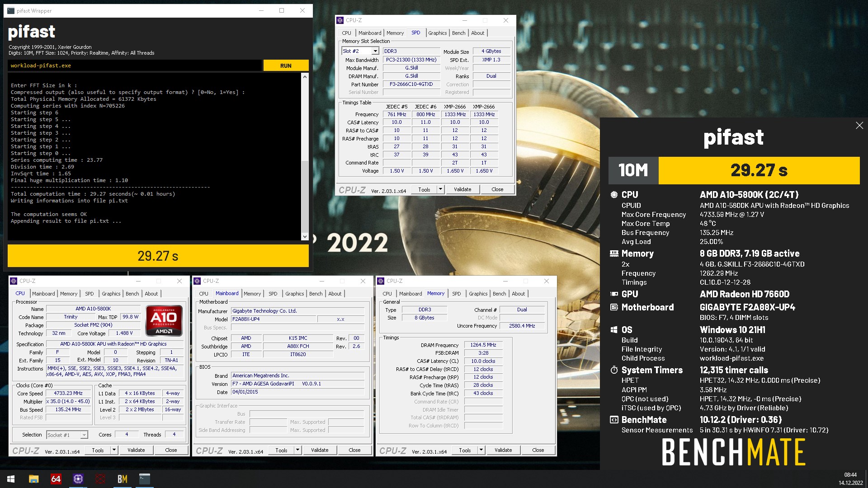Click the CPU chip icon in BenchMate panel
Screen dimensions: 868x488
tap(614, 195)
